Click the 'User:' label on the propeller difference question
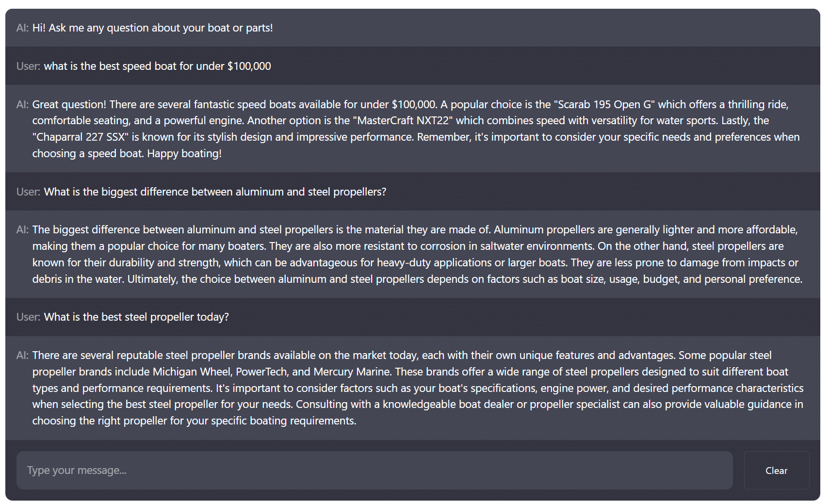The image size is (830, 504). pyautogui.click(x=28, y=192)
